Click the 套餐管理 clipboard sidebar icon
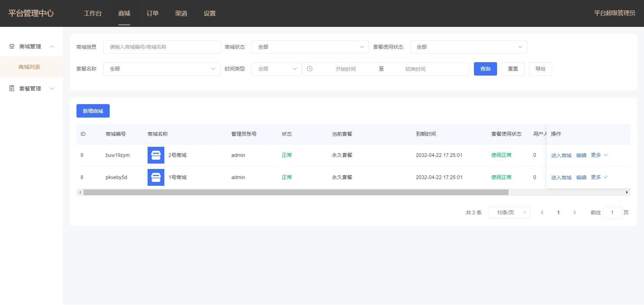 pos(12,88)
